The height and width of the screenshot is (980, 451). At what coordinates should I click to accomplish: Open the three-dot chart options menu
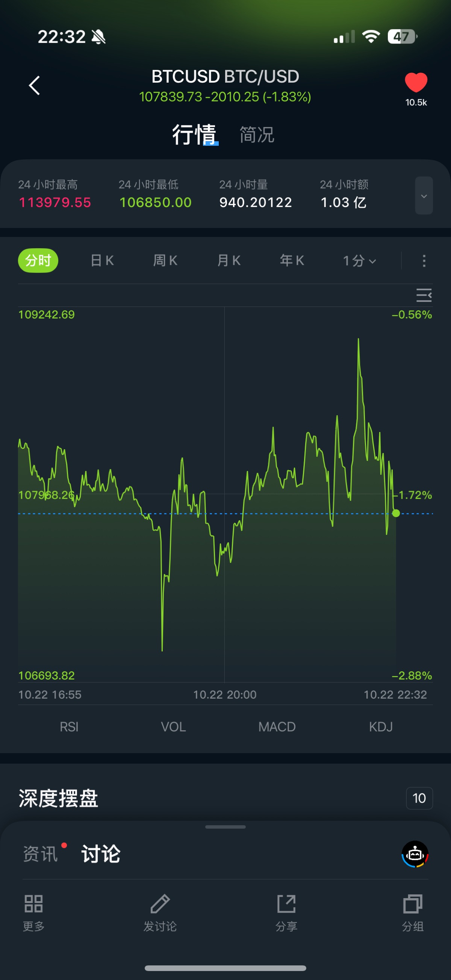pos(424,261)
